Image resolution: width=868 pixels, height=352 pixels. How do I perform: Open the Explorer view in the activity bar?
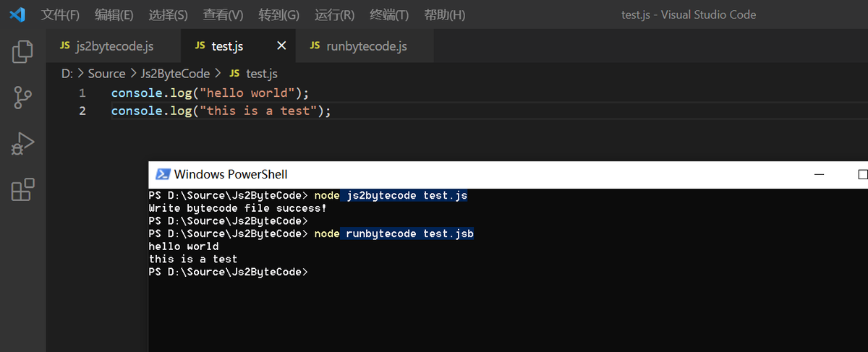(22, 51)
